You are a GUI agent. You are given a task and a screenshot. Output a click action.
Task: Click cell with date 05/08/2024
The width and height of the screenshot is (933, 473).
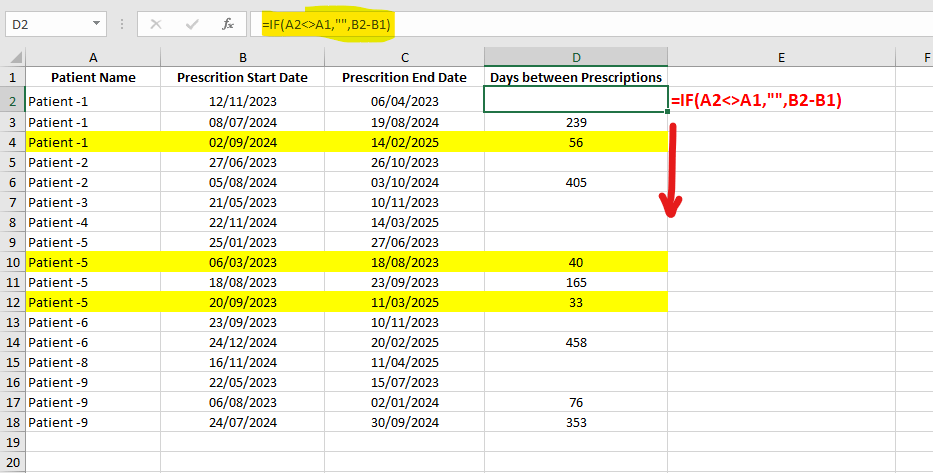(x=243, y=183)
